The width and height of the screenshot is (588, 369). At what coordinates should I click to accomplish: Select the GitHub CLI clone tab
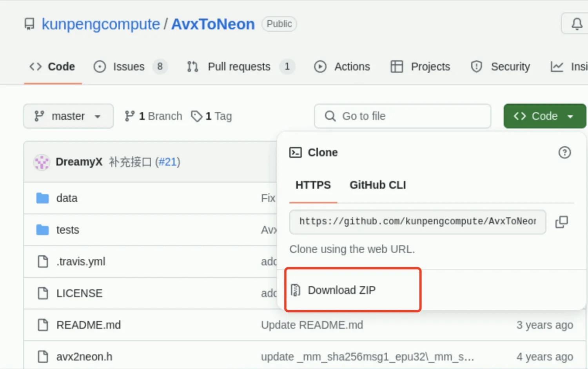(x=378, y=185)
